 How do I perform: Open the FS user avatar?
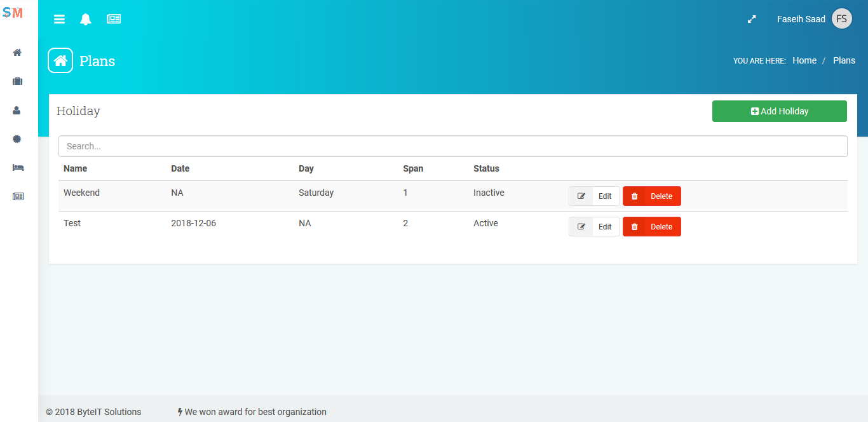coord(842,19)
